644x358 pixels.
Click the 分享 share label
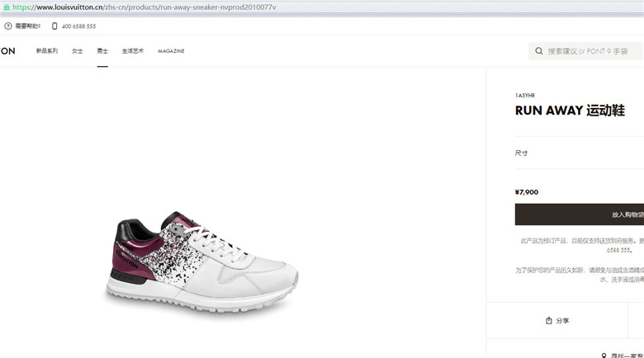pyautogui.click(x=563, y=321)
